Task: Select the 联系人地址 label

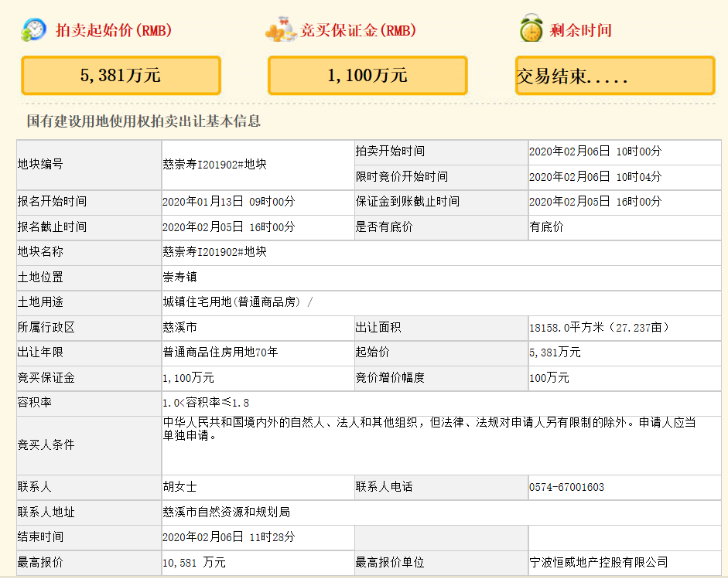Action: click(46, 513)
